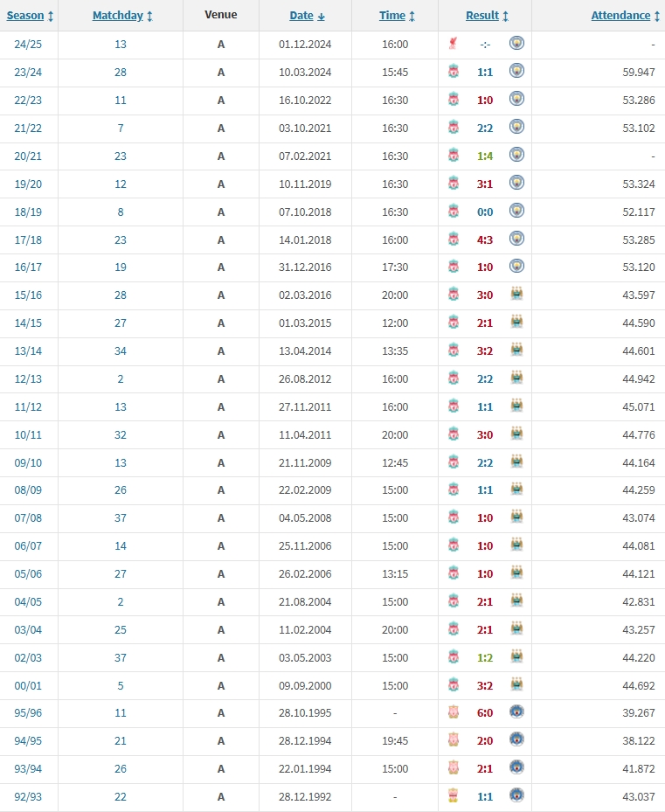Viewport: 665px width, 812px height.
Task: Click Liverpool crest in 24/25 row
Action: 453,44
